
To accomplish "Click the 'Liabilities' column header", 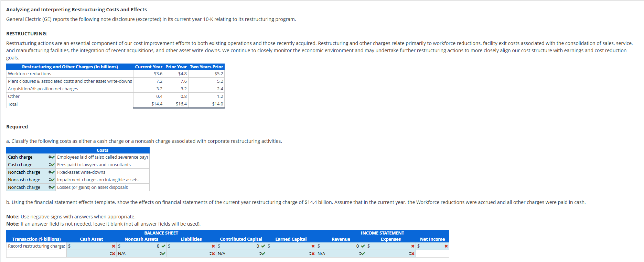I will pos(191,239).
